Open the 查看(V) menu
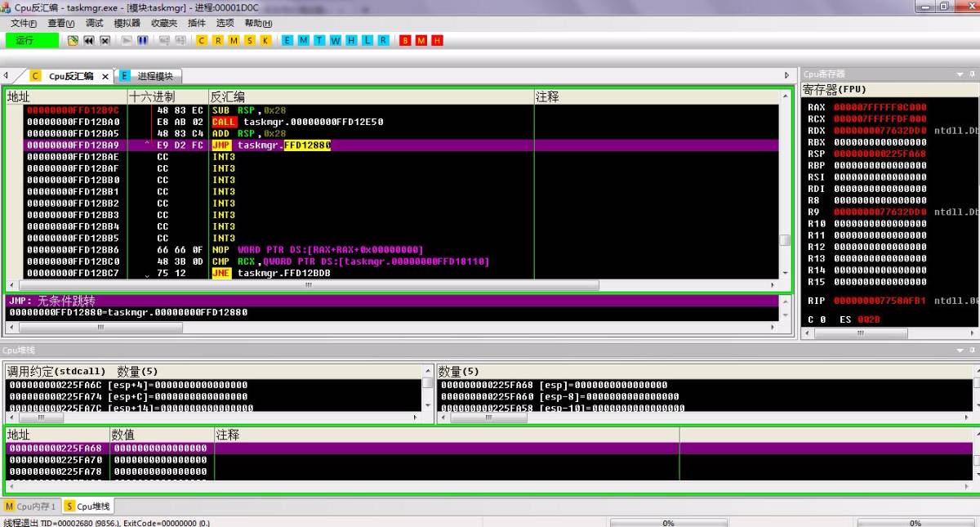 [x=60, y=23]
